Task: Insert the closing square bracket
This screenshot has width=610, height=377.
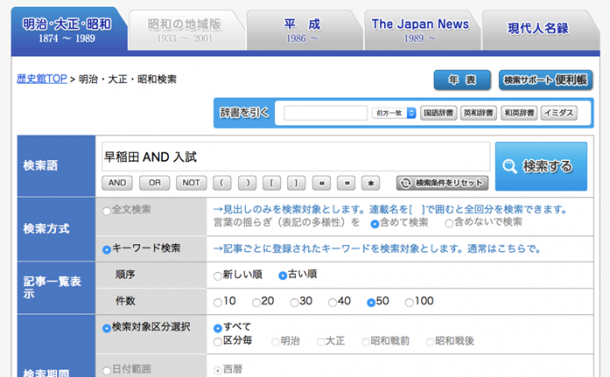Action: [x=296, y=183]
